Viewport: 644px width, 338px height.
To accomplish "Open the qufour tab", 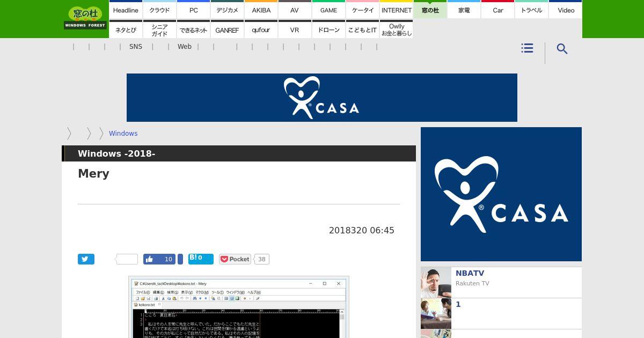I will pos(261,30).
